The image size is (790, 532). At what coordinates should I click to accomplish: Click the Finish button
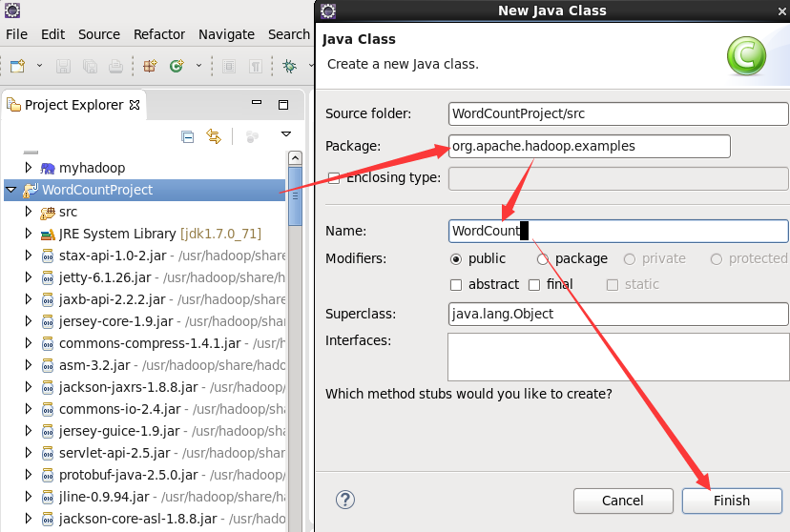tap(732, 501)
